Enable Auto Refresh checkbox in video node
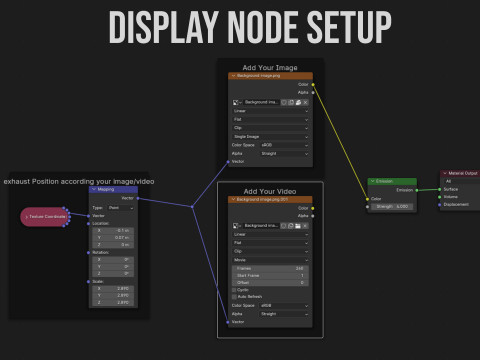The height and width of the screenshot is (360, 480). tap(234, 297)
